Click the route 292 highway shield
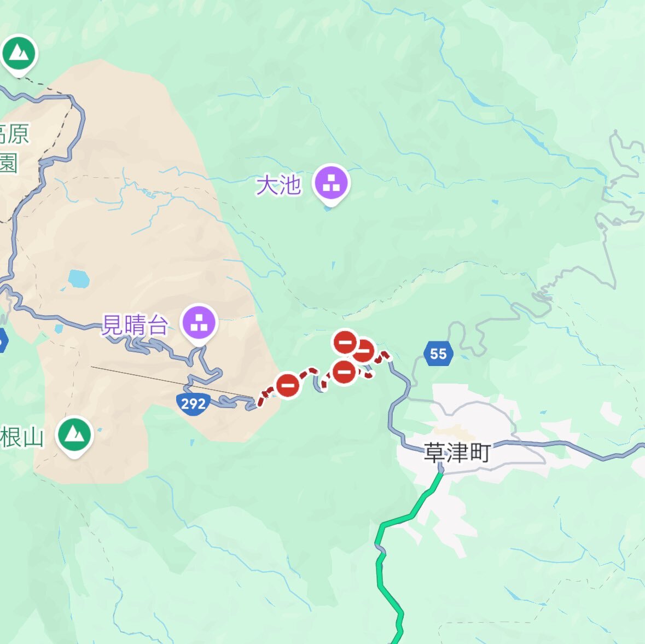 click(x=193, y=404)
